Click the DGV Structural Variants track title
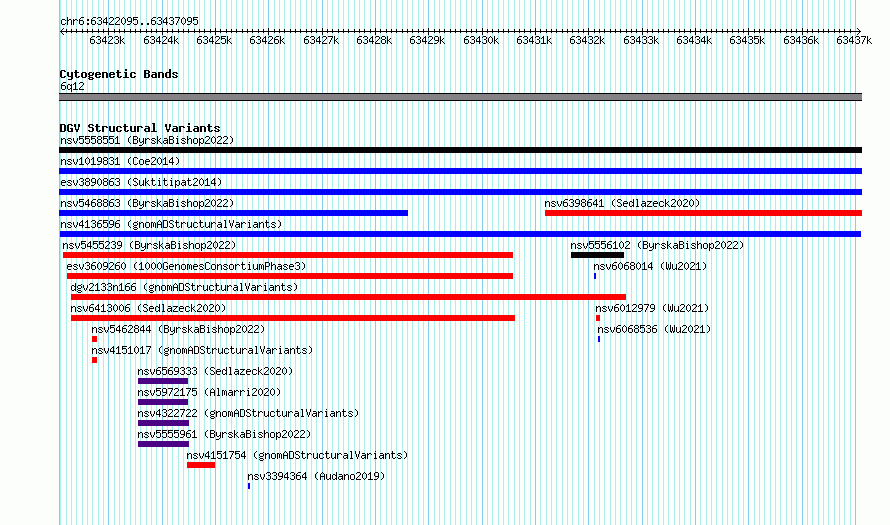Screen dimensions: 890x525 (140, 128)
